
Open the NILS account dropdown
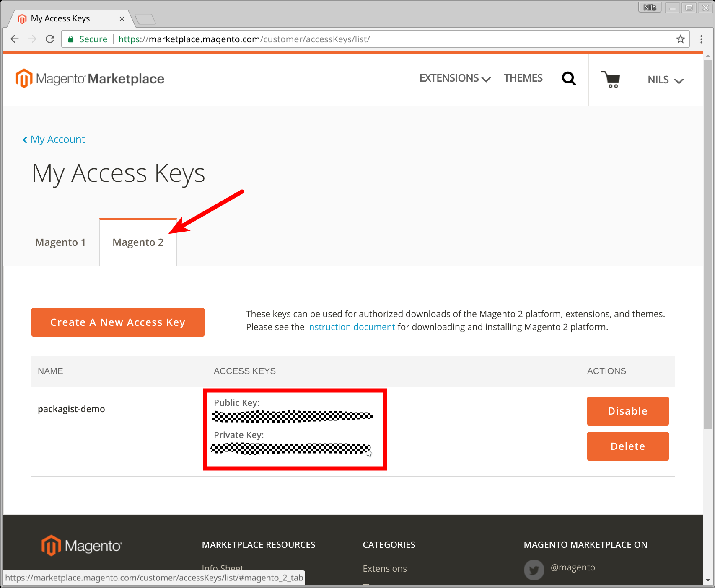(x=665, y=80)
